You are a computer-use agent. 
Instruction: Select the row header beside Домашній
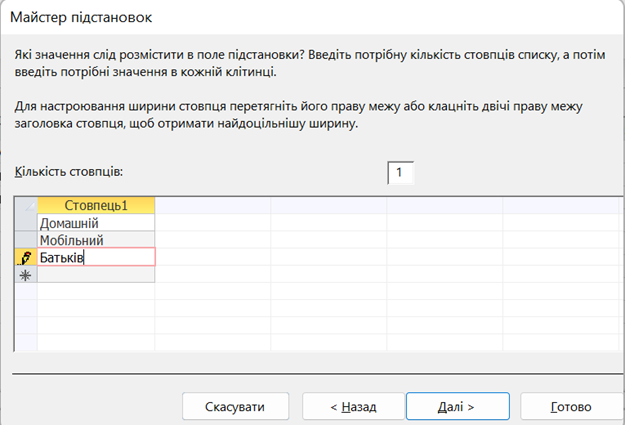tap(26, 223)
